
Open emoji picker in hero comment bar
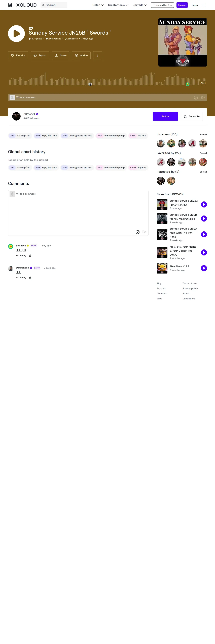point(196,97)
